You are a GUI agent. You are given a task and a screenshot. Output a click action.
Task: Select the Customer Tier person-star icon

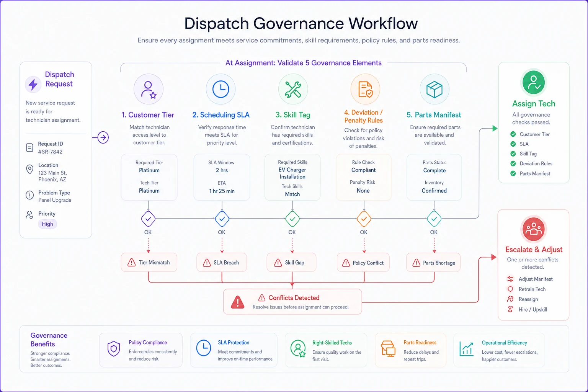coord(149,89)
